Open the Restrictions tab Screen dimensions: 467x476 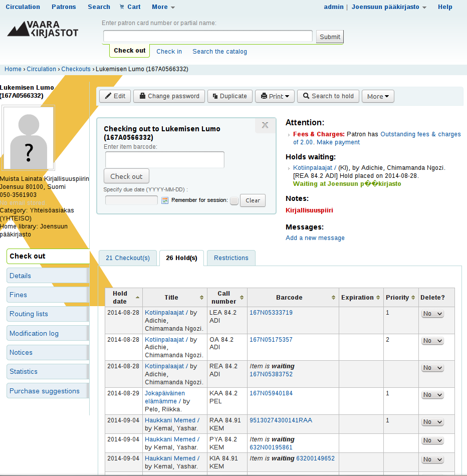click(x=231, y=258)
